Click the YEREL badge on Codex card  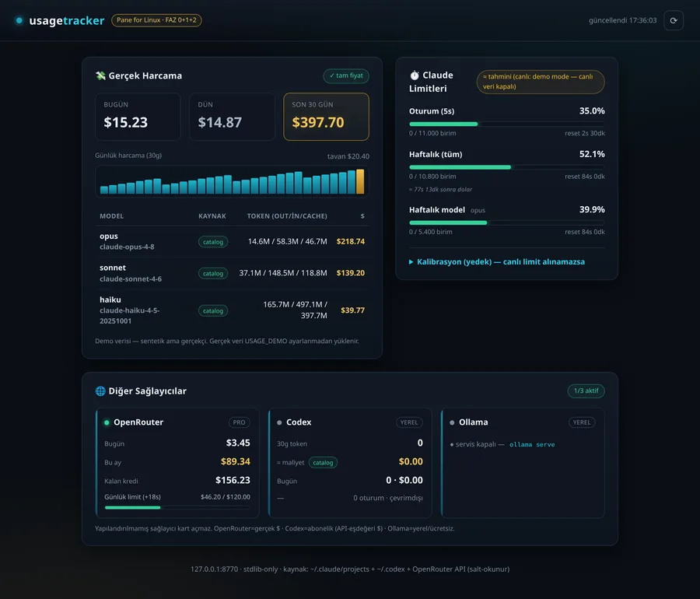coord(409,422)
